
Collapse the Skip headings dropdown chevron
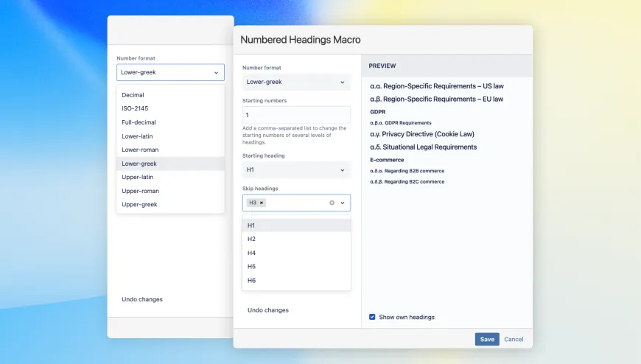[x=343, y=203]
